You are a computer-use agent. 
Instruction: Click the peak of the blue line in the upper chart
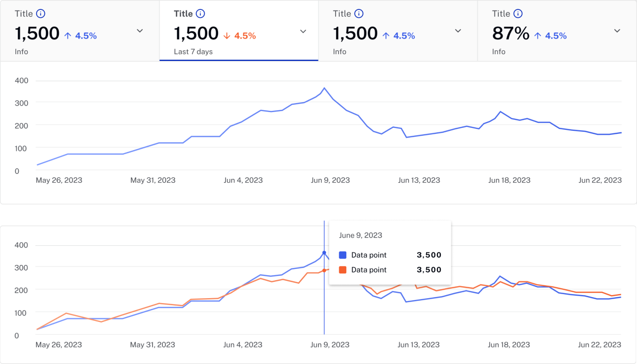pyautogui.click(x=324, y=88)
